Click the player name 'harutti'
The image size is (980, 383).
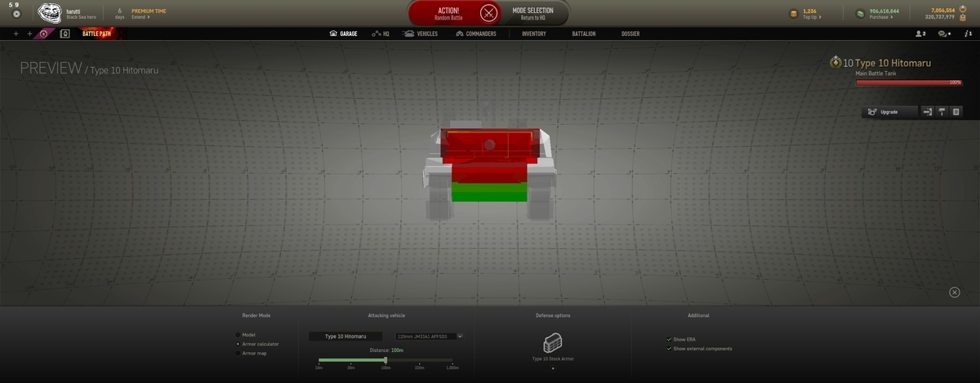73,11
